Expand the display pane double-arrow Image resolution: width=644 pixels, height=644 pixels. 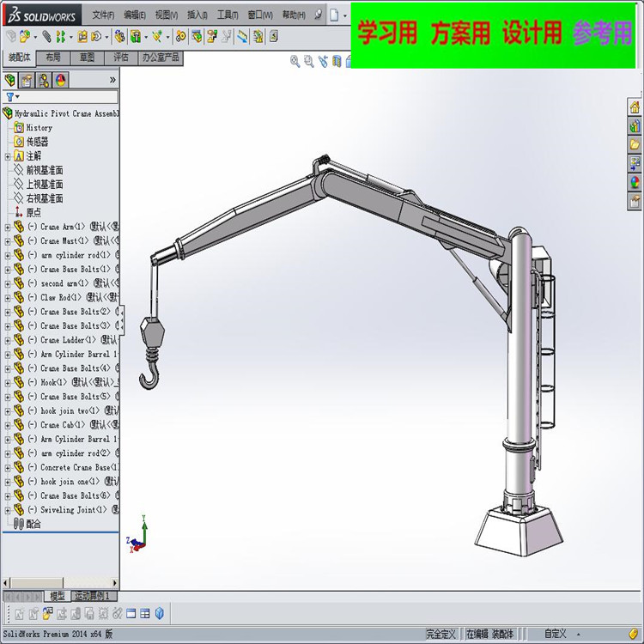coord(112,80)
